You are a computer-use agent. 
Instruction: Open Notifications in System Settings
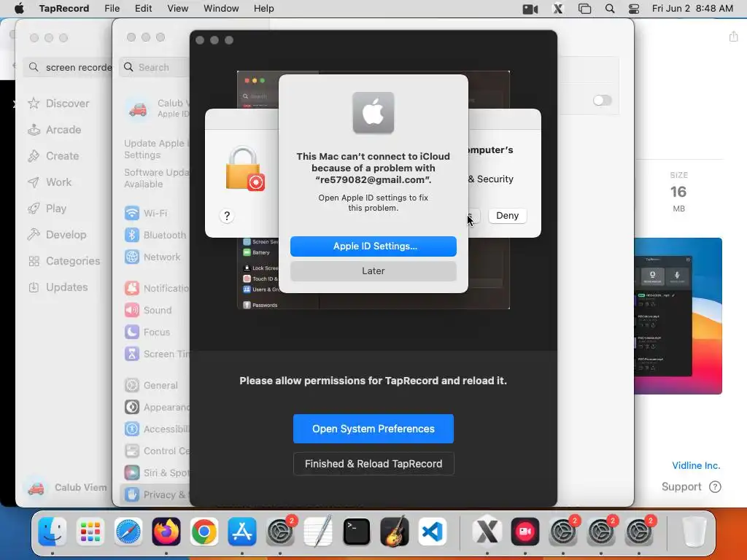(x=155, y=288)
